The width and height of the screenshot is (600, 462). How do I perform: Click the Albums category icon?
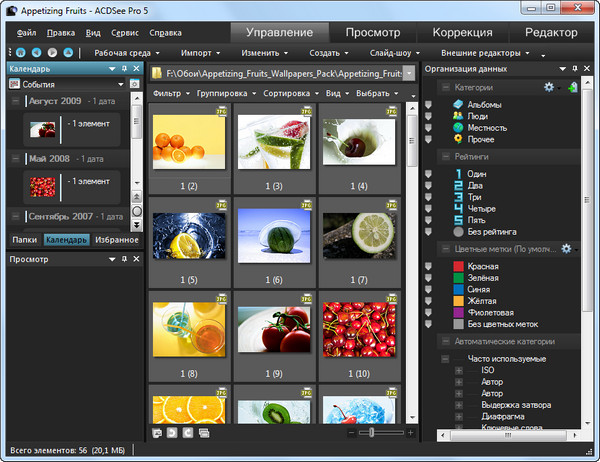(456, 104)
